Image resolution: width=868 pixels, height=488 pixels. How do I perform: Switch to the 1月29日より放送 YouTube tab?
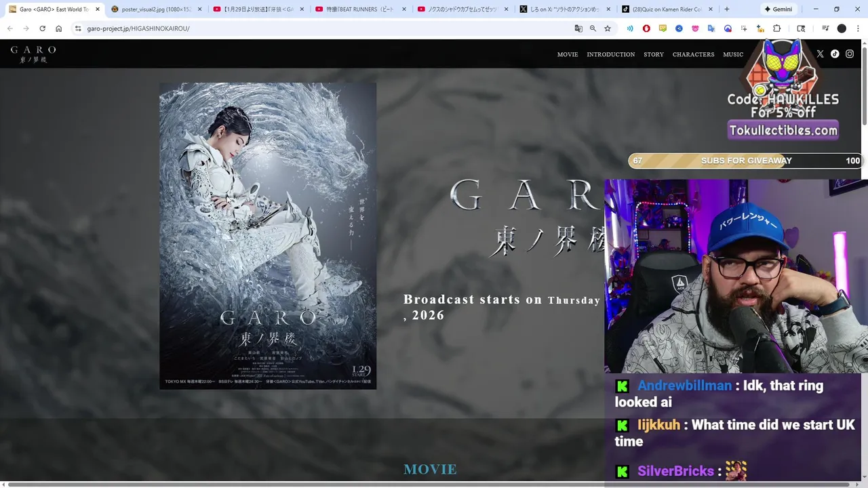258,9
